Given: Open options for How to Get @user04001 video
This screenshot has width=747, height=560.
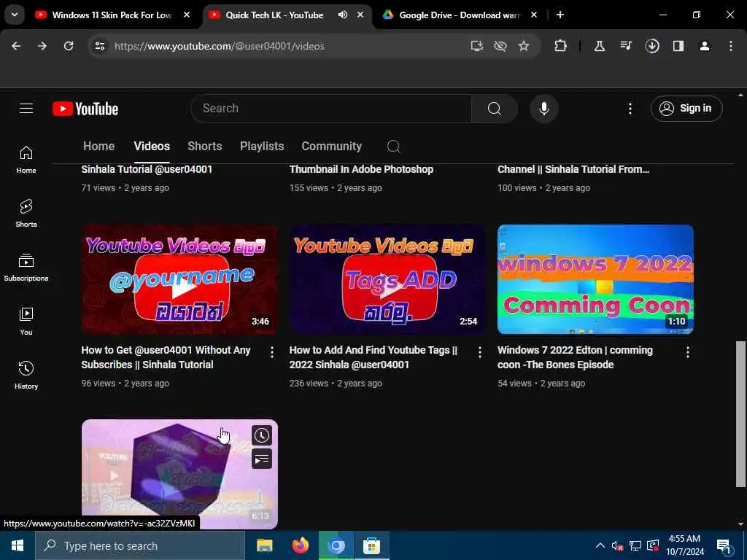Looking at the screenshot, I should click(271, 352).
